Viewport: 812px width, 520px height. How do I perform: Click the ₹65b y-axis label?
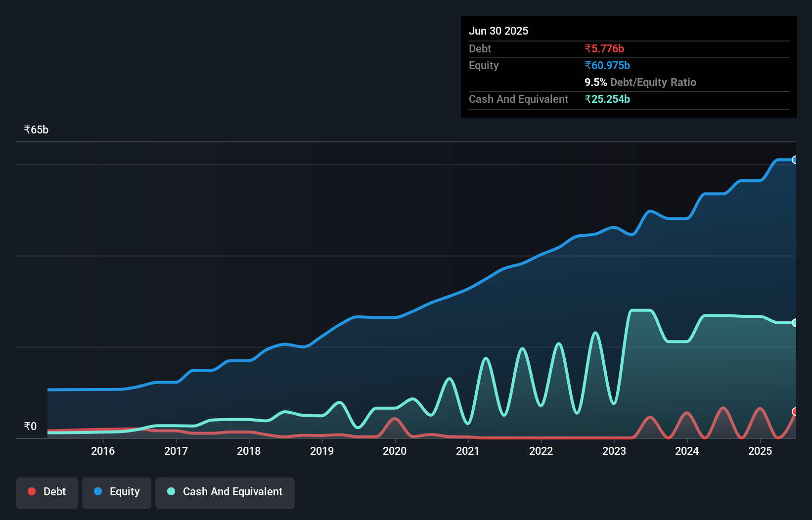tap(36, 130)
